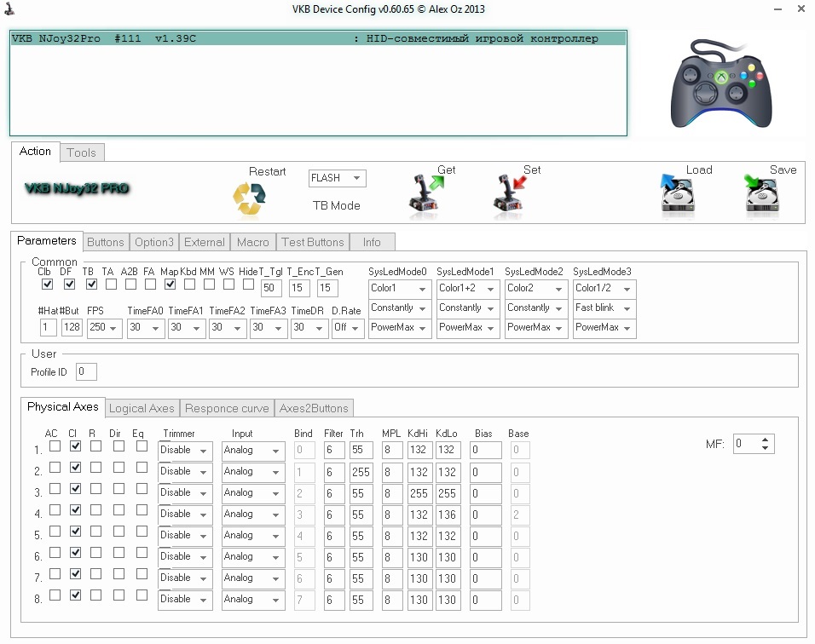Screen dimensions: 815x644
Task: Click the joystick icon in title bar
Action: 9,9
